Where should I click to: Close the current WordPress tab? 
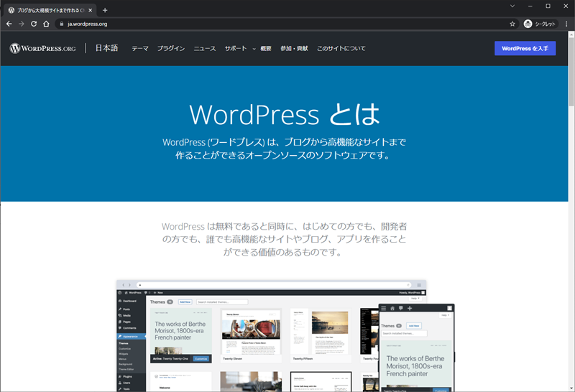point(91,10)
